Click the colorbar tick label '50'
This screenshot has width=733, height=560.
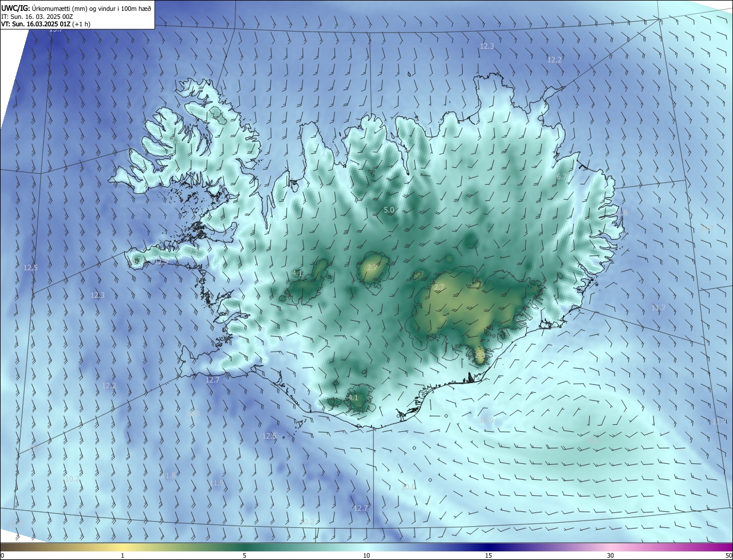728,555
